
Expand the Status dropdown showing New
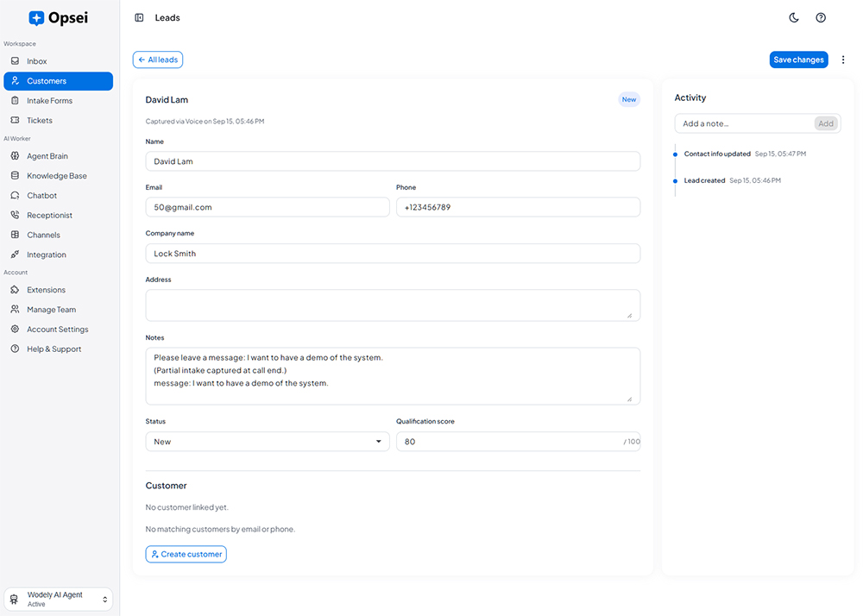point(268,442)
